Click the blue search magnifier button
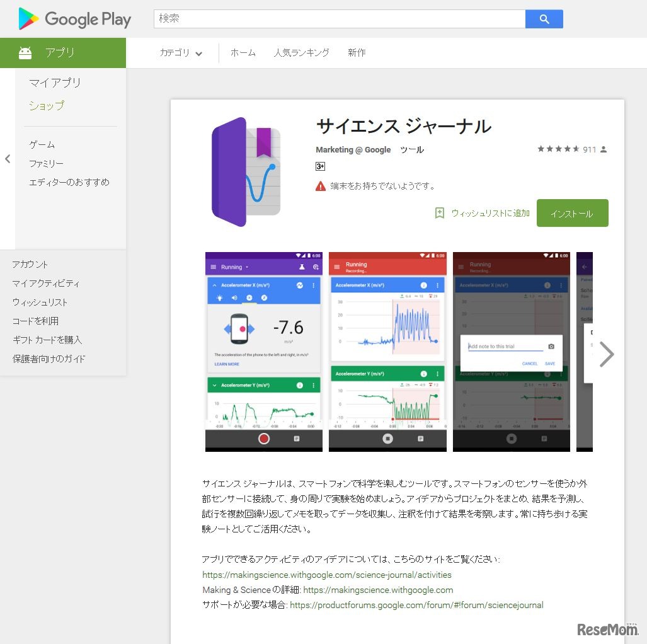Viewport: 647px width, 644px height. coord(544,19)
